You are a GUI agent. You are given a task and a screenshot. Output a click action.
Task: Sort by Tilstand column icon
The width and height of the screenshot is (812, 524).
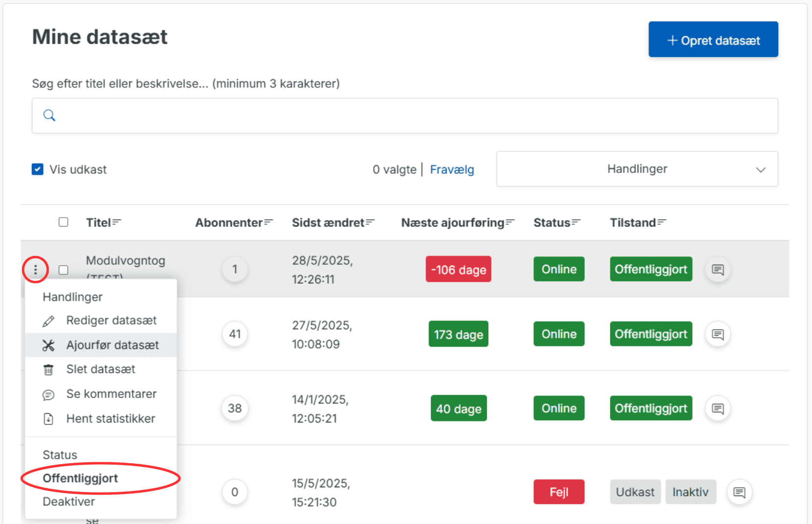point(662,223)
